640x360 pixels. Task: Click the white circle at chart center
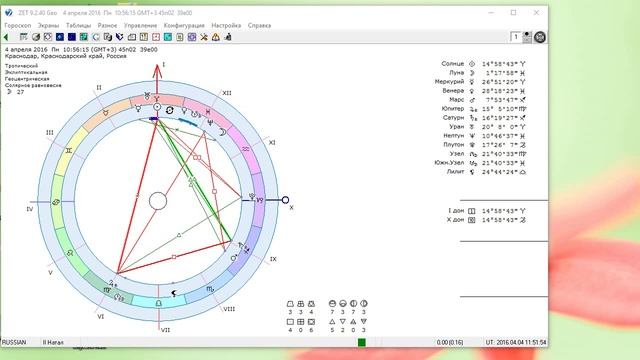pyautogui.click(x=158, y=201)
